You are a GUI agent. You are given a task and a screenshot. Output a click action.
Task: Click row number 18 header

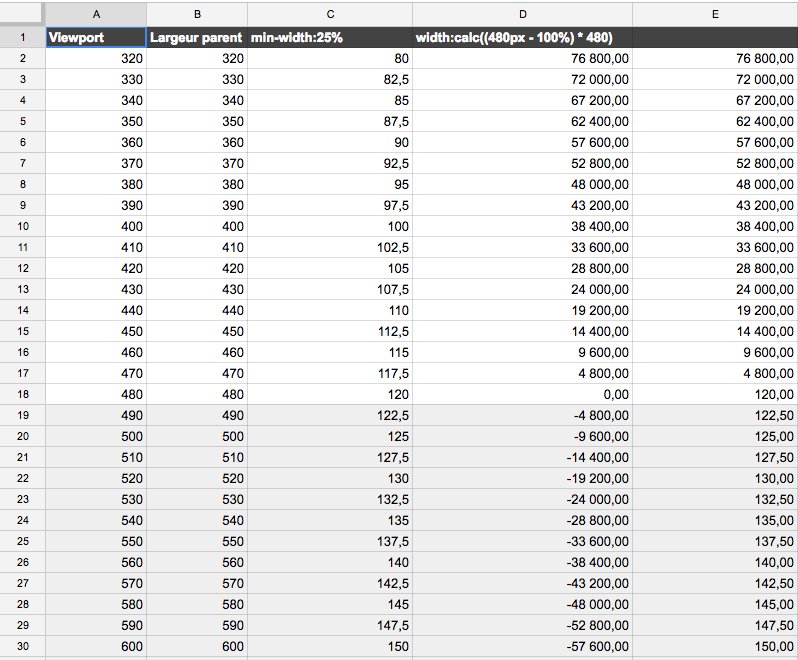click(x=22, y=394)
